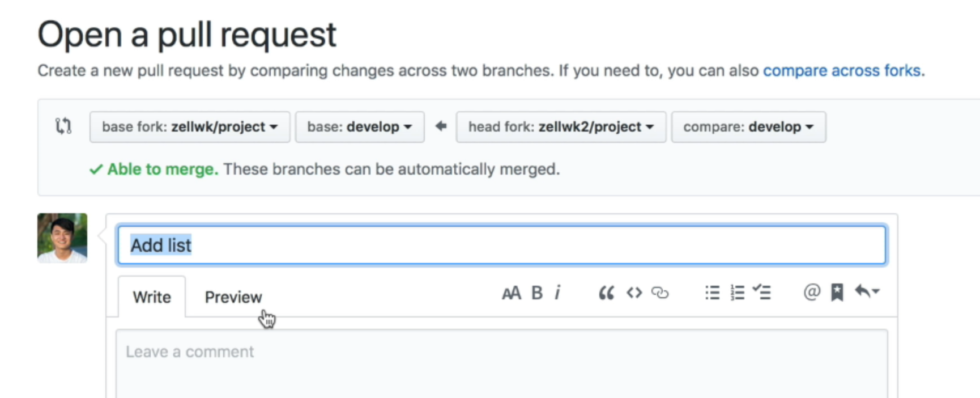This screenshot has width=980, height=398.
Task: Insert a task list with the checklist icon
Action: [762, 293]
